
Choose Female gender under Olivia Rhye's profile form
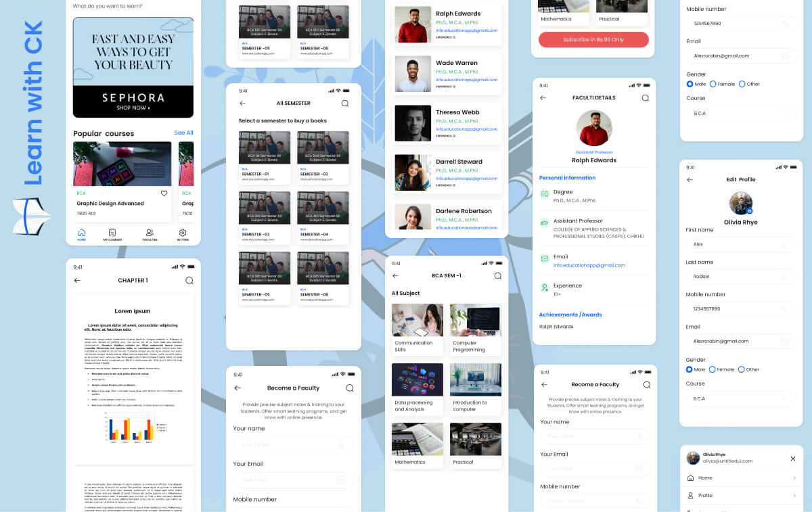point(713,370)
